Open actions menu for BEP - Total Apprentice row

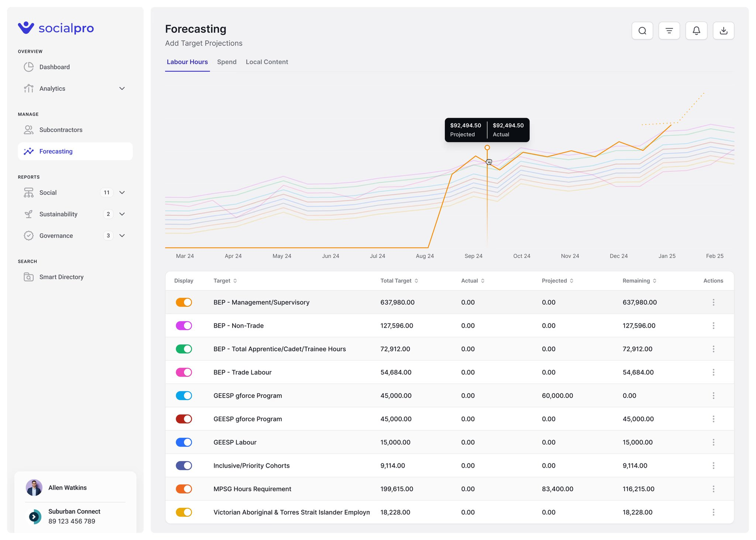coord(713,349)
